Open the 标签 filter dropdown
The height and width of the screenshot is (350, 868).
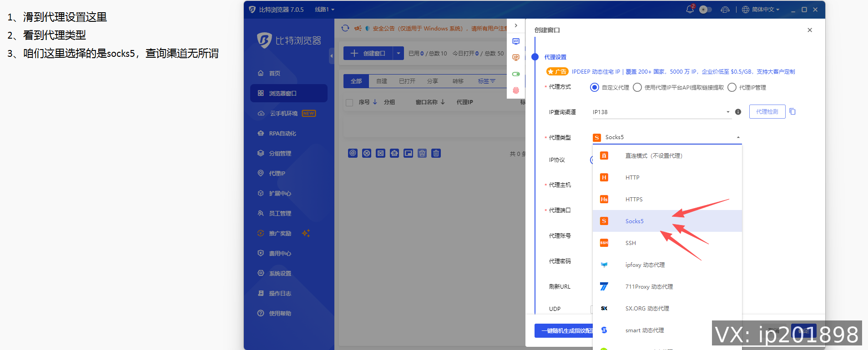[x=486, y=81]
